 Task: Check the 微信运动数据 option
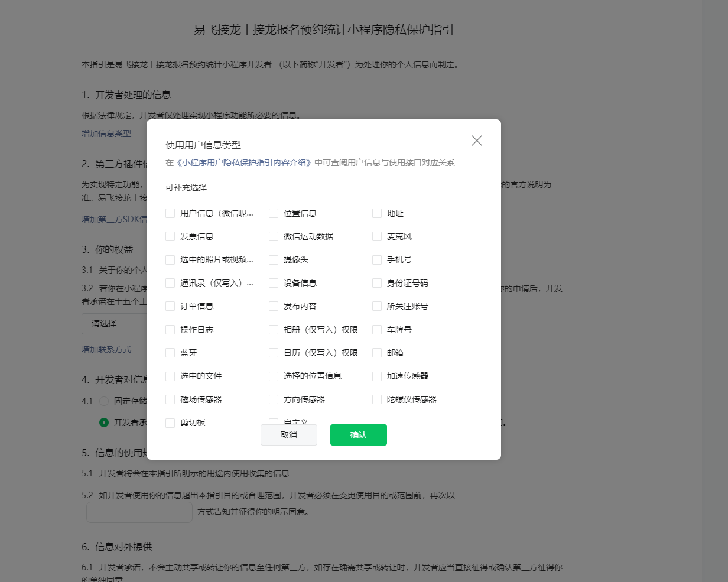pyautogui.click(x=274, y=236)
